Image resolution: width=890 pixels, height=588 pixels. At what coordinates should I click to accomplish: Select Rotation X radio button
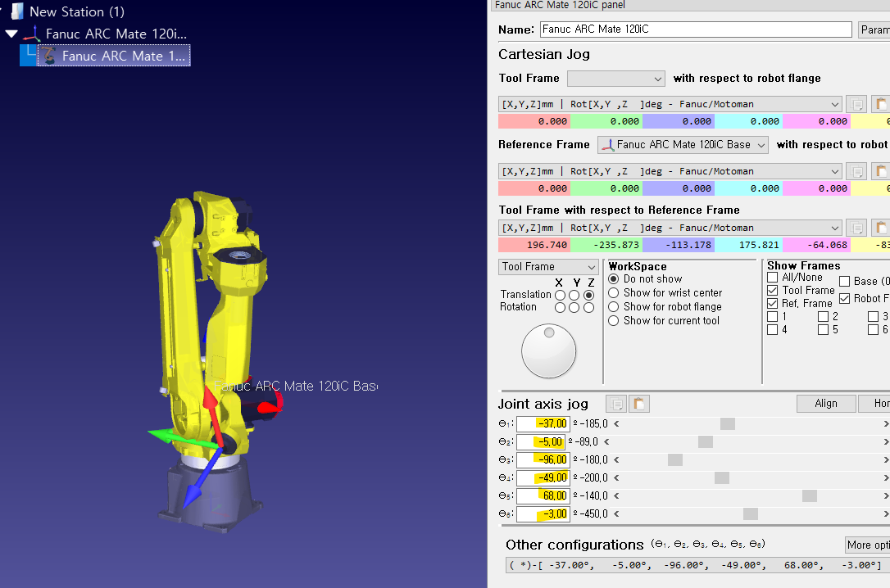(x=561, y=307)
